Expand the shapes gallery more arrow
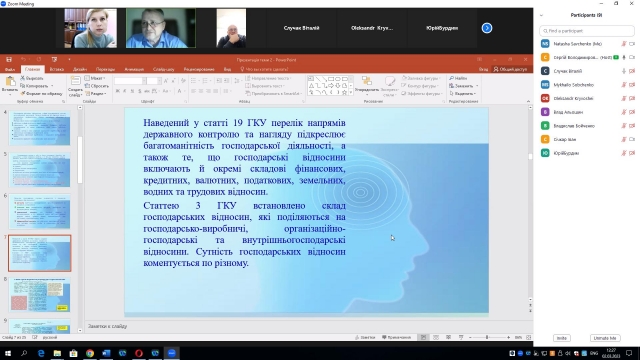640x360 pixels. (x=351, y=93)
